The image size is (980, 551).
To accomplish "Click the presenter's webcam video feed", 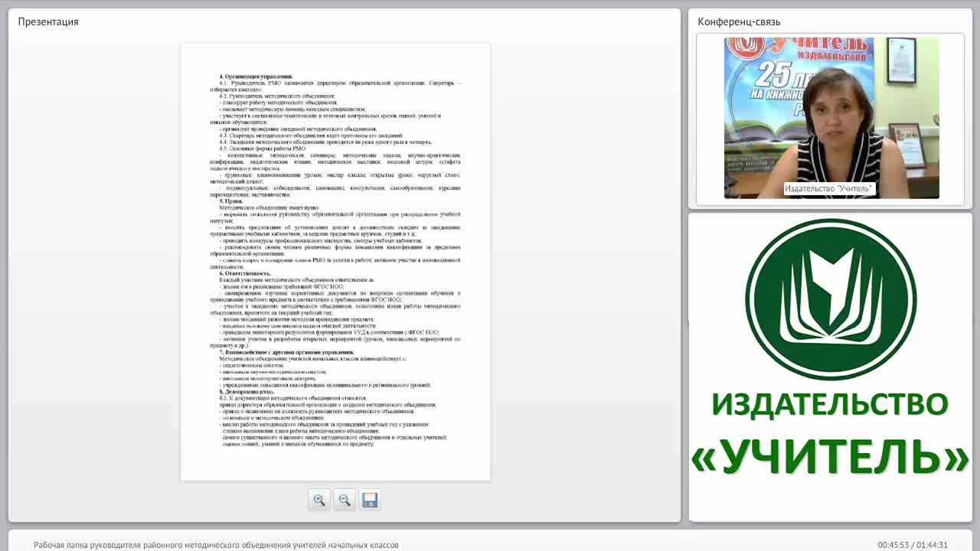I will pos(831,118).
